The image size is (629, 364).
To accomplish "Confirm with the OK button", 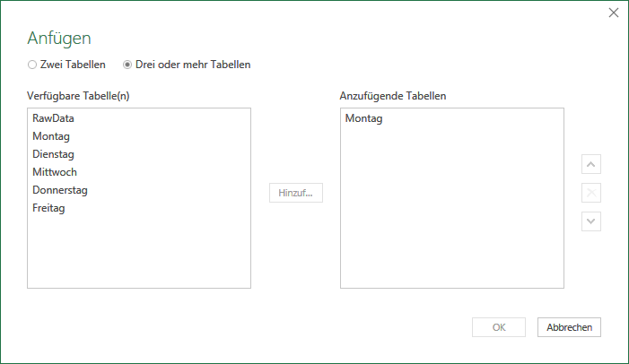I will 499,327.
